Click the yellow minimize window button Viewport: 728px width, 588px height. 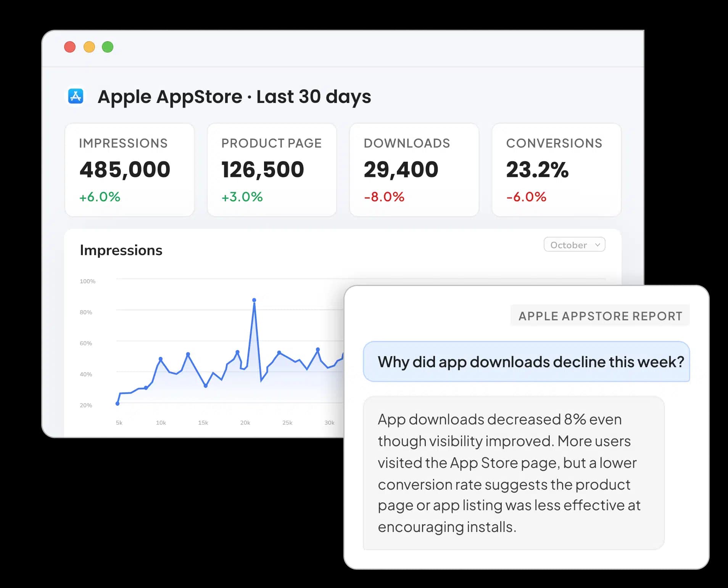tap(89, 47)
